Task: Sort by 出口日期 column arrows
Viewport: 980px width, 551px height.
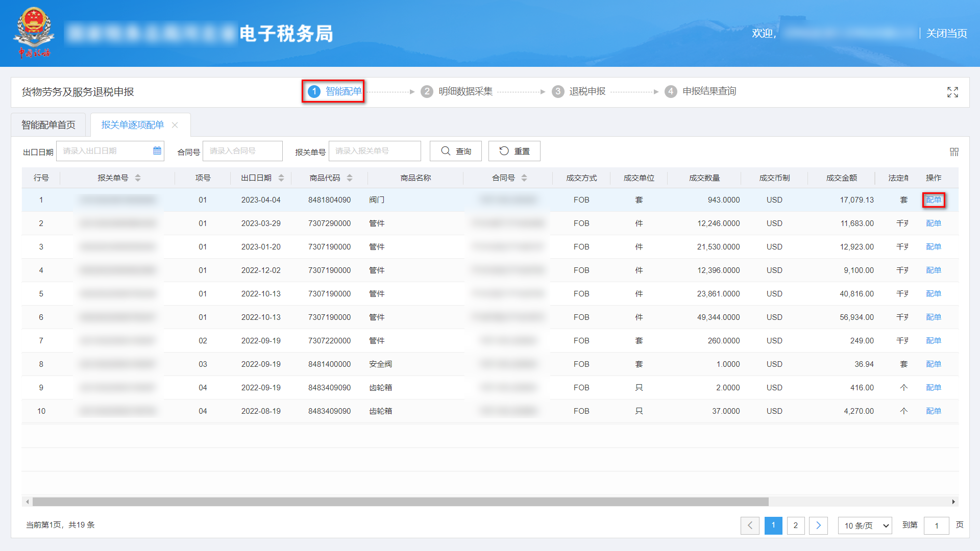Action: 281,178
